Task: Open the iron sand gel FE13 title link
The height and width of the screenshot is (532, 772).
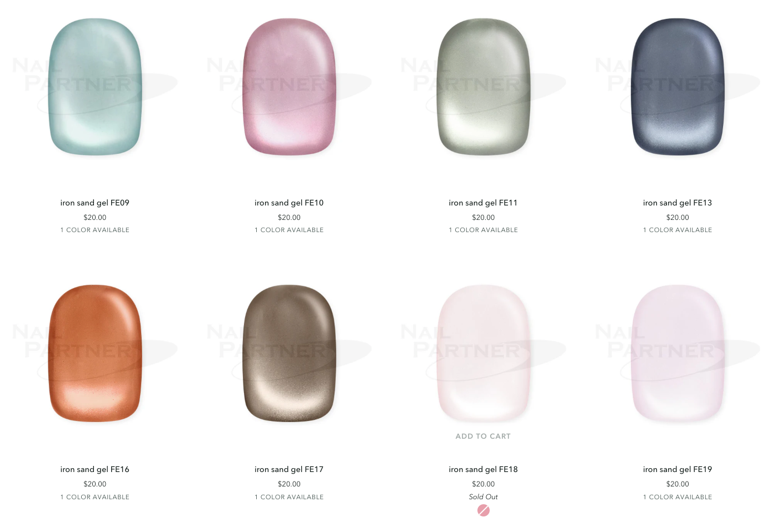Action: pos(678,203)
